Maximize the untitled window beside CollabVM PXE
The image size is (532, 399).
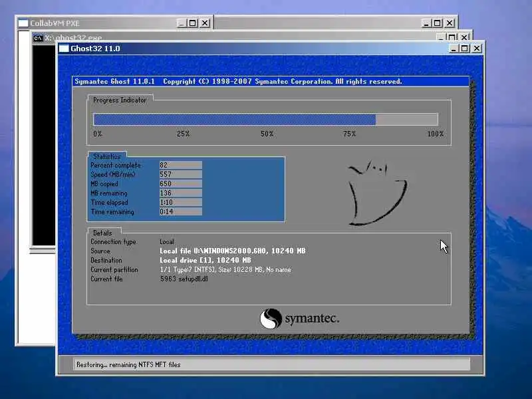438,23
